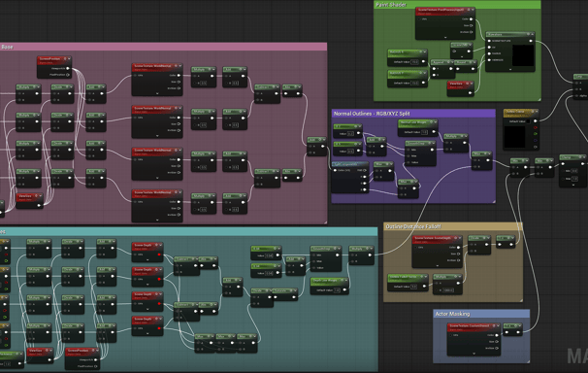Image resolution: width=588 pixels, height=373 pixels.
Task: Click the Actor Masking comment box title
Action: coord(481,314)
